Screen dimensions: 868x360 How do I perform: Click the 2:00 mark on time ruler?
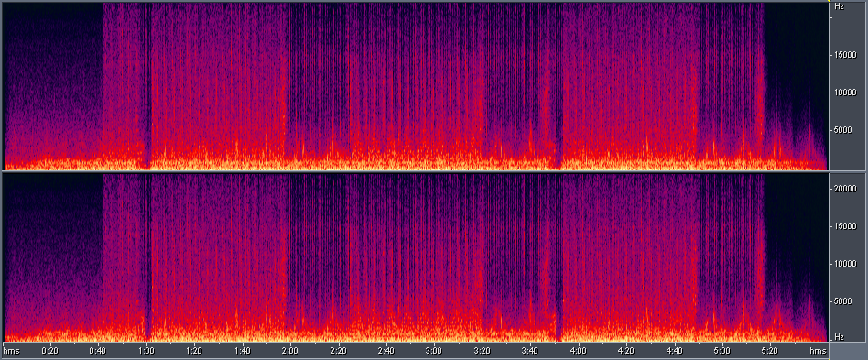(290, 351)
